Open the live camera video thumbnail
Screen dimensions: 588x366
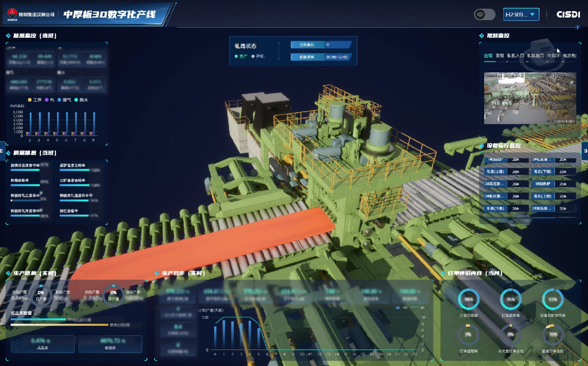pos(529,98)
